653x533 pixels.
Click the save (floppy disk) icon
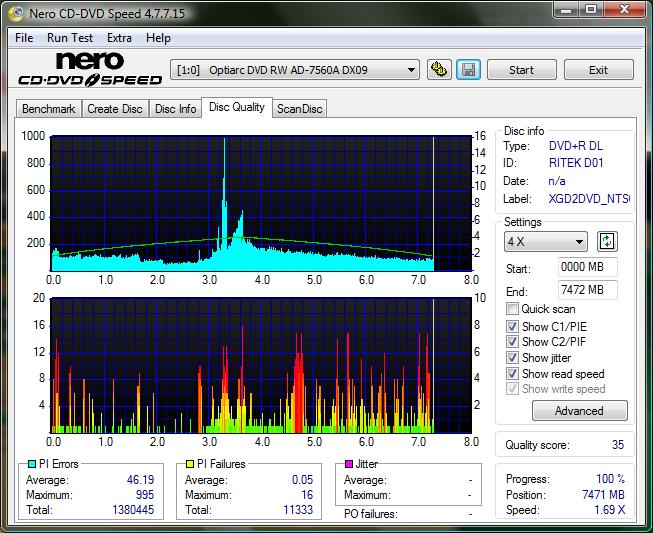click(468, 70)
